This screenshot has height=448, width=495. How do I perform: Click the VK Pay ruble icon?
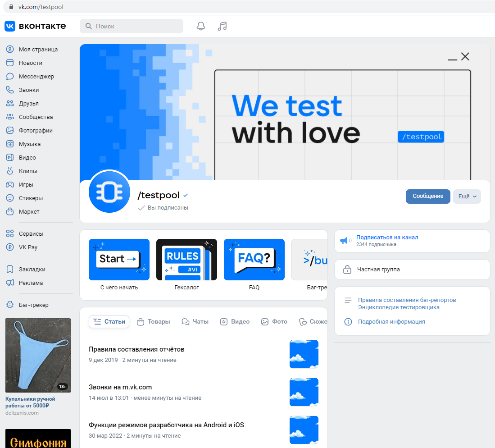[10, 247]
